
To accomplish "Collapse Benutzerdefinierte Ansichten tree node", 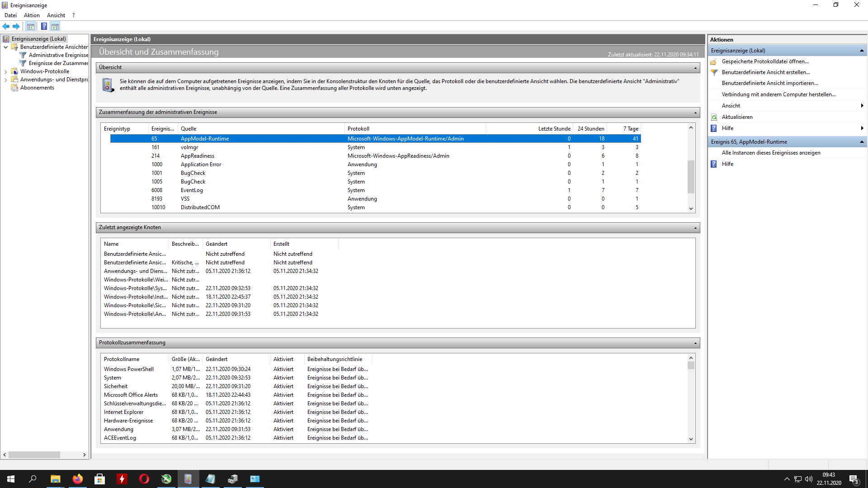I will 5,47.
